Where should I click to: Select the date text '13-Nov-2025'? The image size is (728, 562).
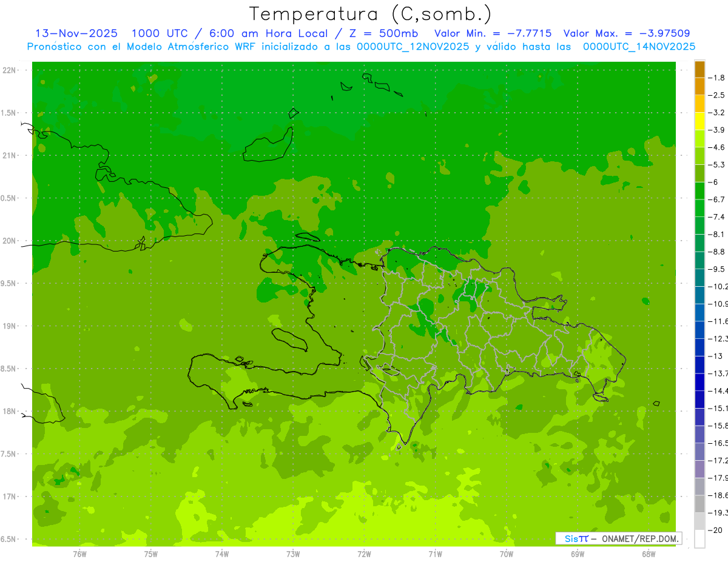(76, 33)
